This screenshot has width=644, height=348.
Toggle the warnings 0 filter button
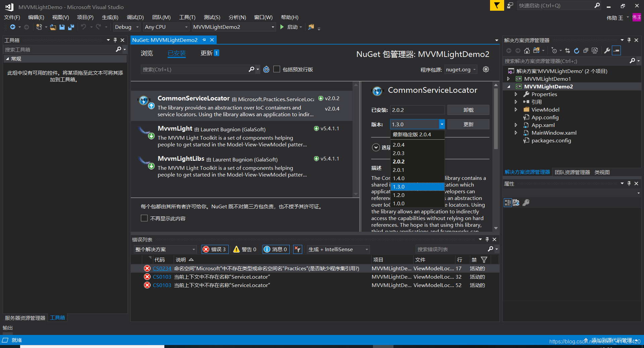tap(245, 249)
